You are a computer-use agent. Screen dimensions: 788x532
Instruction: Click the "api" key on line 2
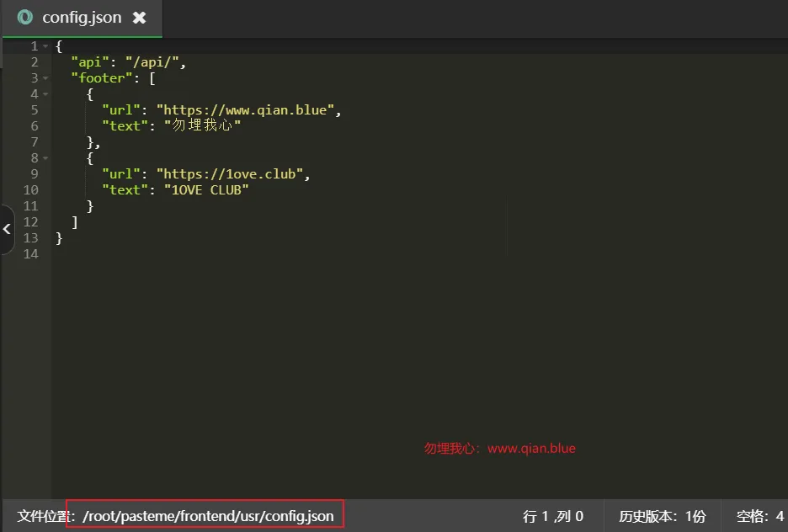(x=90, y=62)
